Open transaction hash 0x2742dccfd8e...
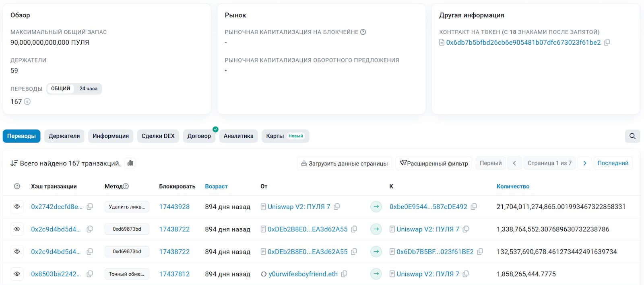The height and width of the screenshot is (285, 644). (56, 207)
